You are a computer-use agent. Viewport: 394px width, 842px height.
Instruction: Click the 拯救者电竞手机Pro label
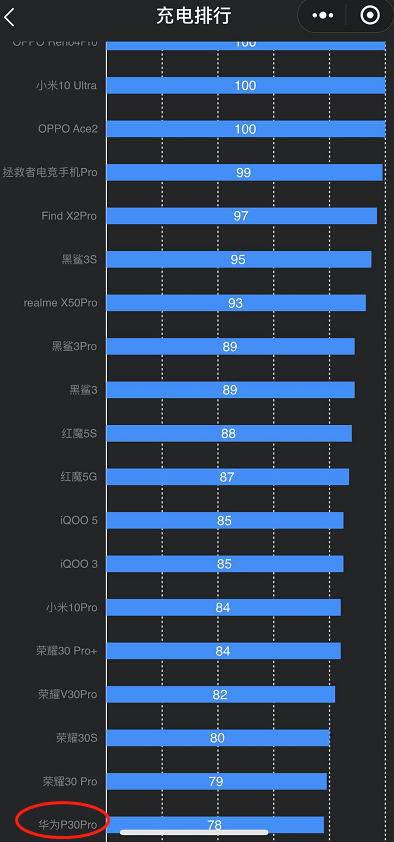pos(50,172)
